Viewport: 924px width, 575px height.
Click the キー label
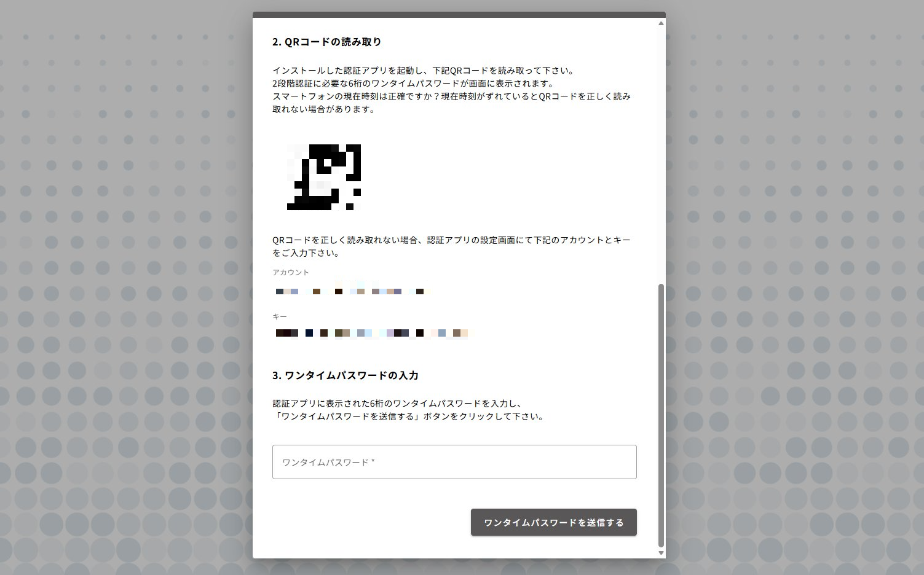pyautogui.click(x=280, y=316)
